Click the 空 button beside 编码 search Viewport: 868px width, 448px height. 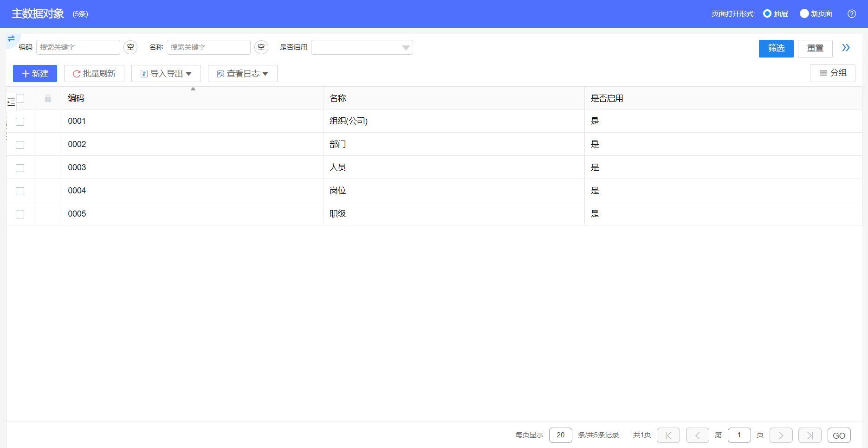pos(130,47)
